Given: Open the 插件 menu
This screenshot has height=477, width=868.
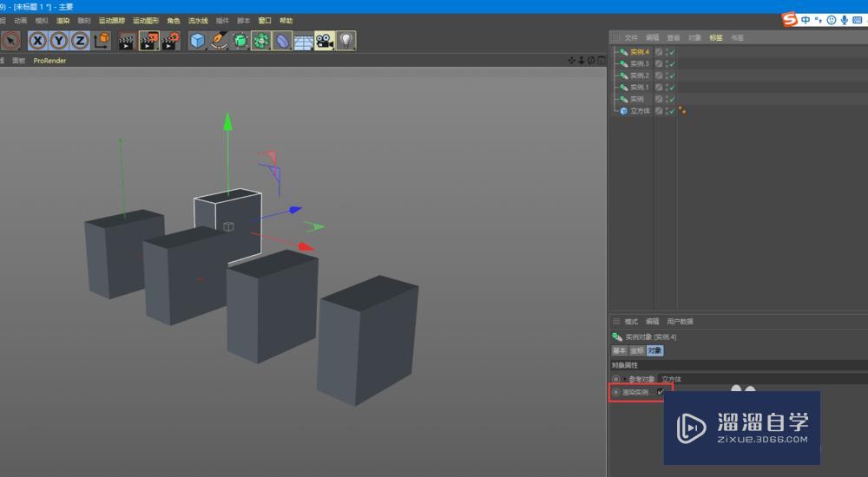Looking at the screenshot, I should click(x=222, y=21).
